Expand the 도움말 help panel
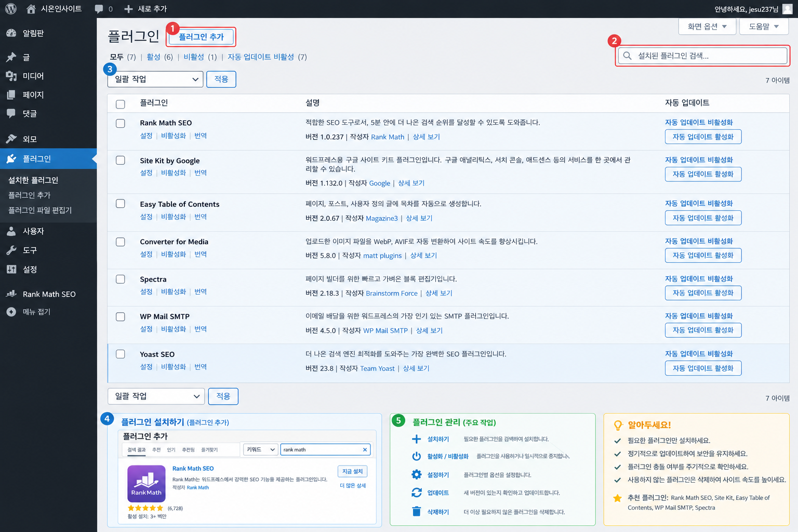798x532 pixels. click(764, 26)
